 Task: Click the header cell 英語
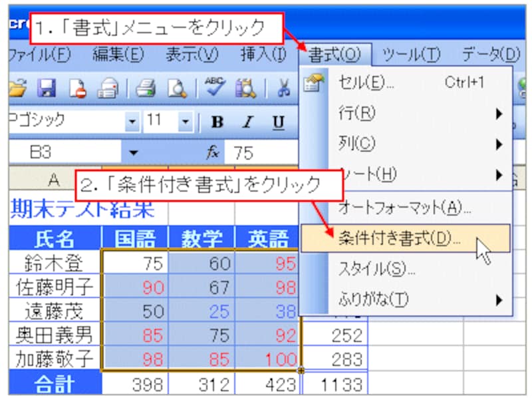point(267,238)
